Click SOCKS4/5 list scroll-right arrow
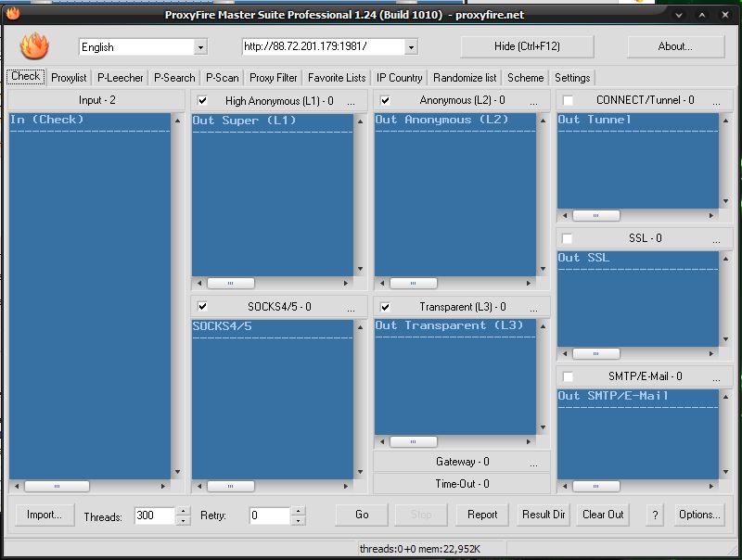 click(x=346, y=486)
